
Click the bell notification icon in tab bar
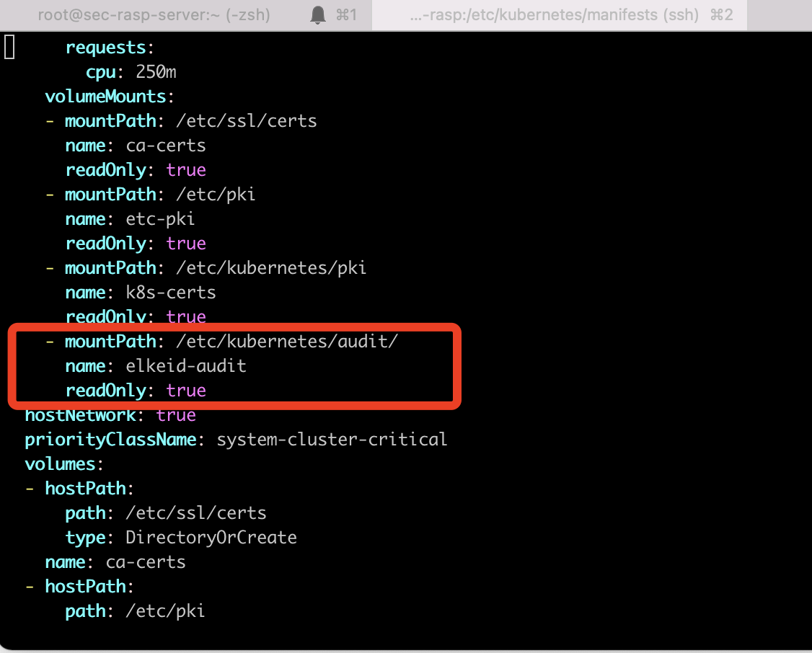point(318,14)
